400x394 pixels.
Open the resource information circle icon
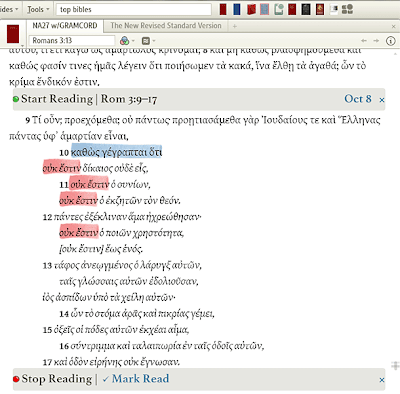pos(390,41)
